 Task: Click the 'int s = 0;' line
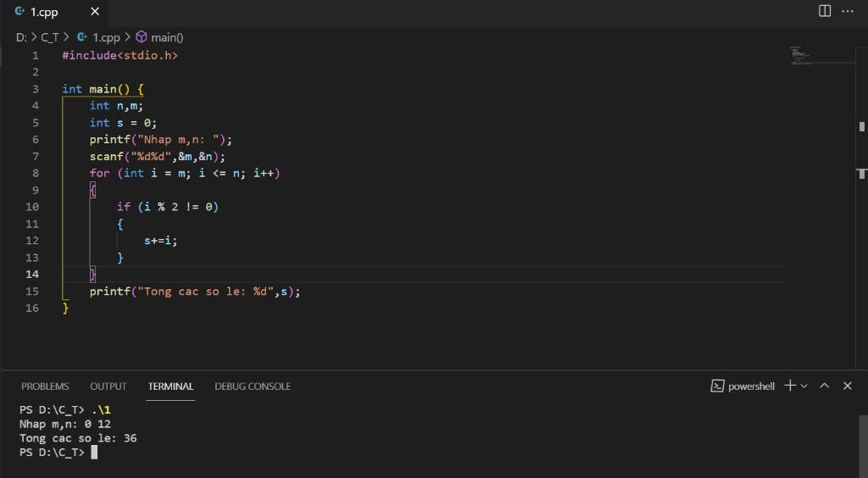pyautogui.click(x=123, y=123)
